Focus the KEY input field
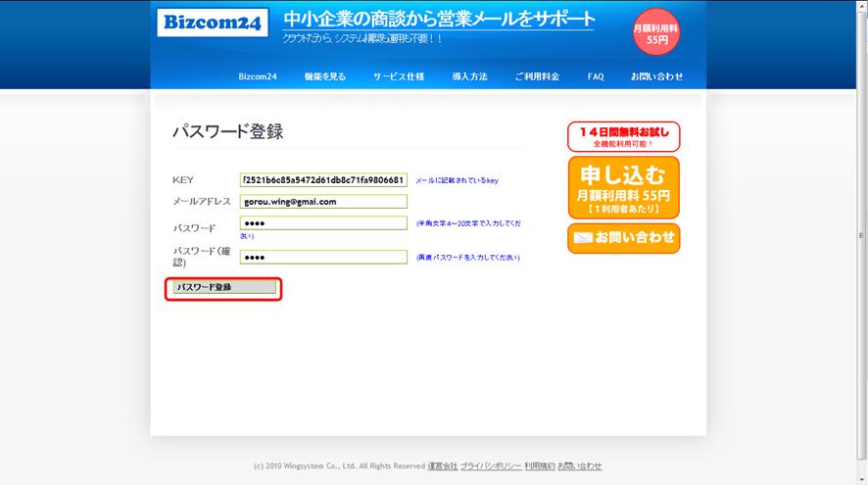 click(x=323, y=180)
